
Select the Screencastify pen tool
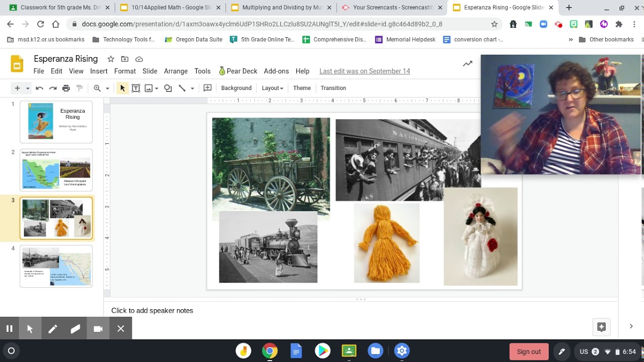(x=53, y=329)
